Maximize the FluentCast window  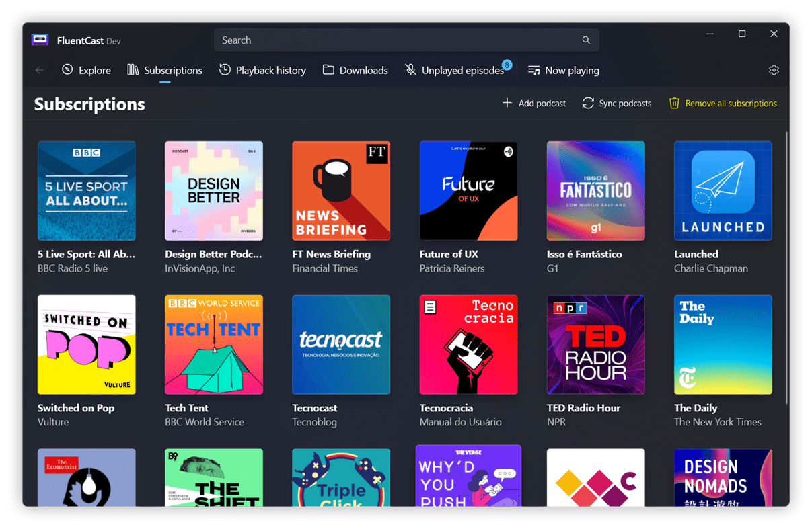[x=742, y=34]
